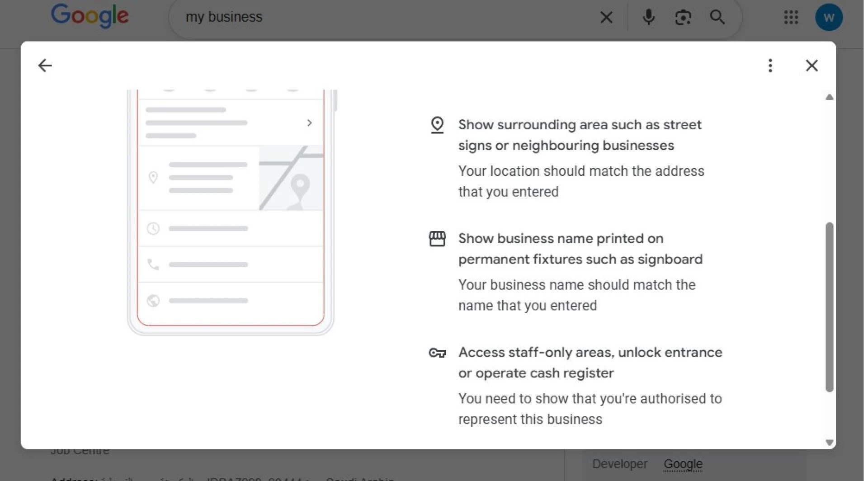
Task: Click the map thumbnail in the phone illustration
Action: point(291,178)
